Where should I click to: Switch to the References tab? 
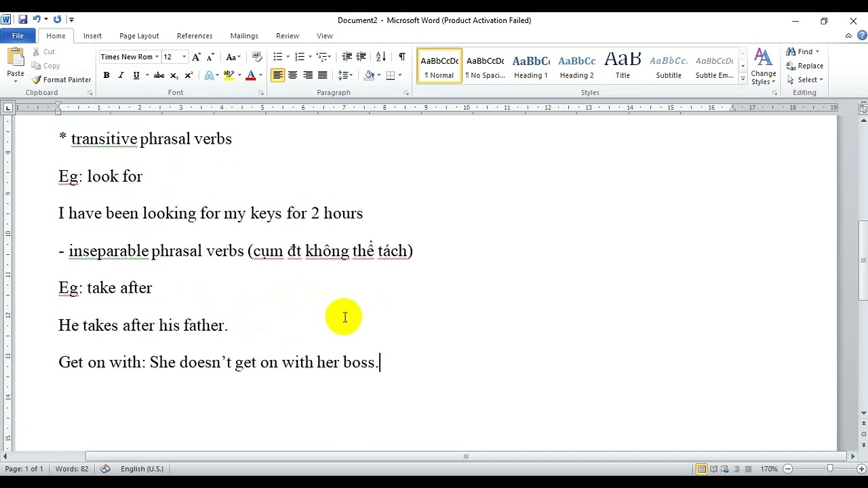[x=195, y=36]
